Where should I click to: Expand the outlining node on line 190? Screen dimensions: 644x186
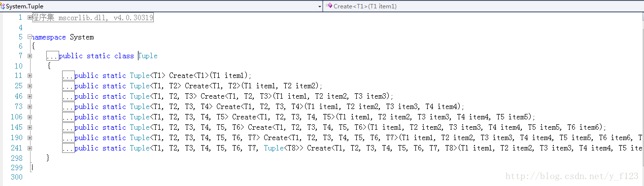pos(30,138)
